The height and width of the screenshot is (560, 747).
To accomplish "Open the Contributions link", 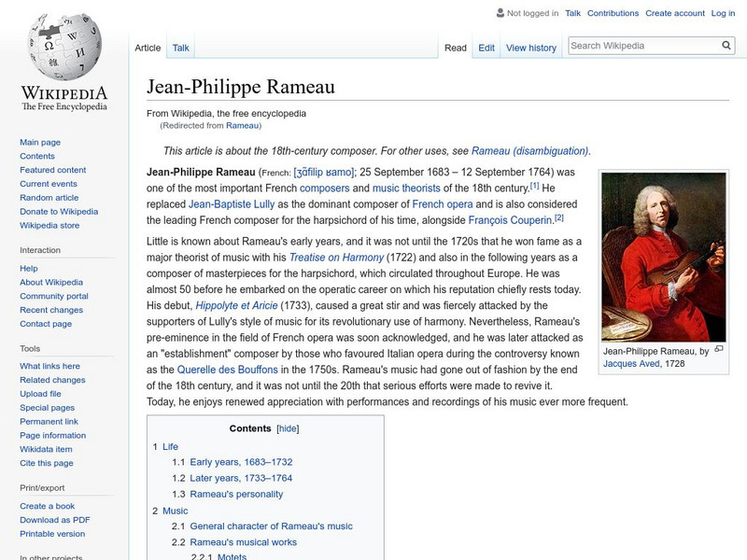I will point(613,13).
